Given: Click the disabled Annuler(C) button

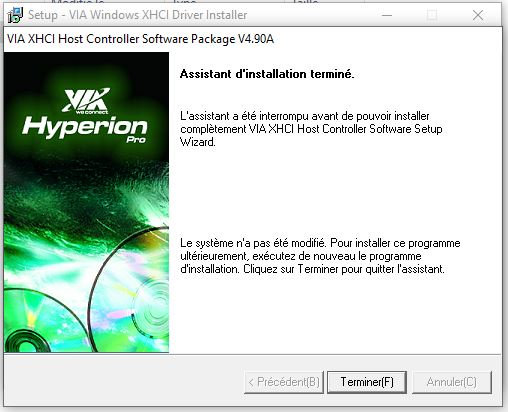Looking at the screenshot, I should (452, 382).
